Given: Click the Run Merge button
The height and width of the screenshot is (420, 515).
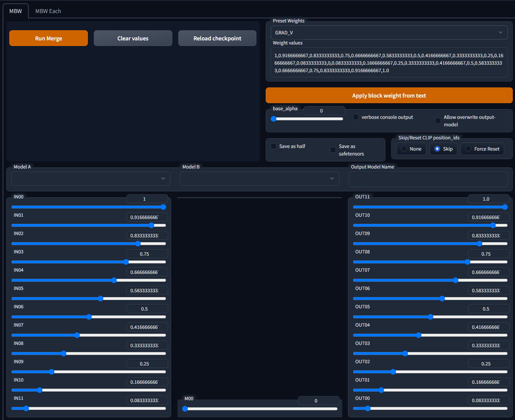Looking at the screenshot, I should coord(49,38).
